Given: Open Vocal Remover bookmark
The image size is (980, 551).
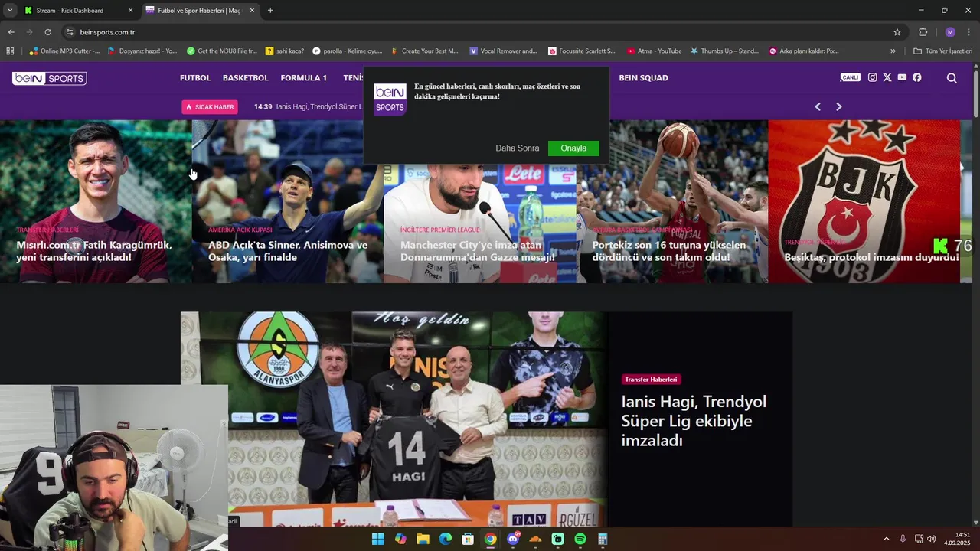Looking at the screenshot, I should point(503,51).
